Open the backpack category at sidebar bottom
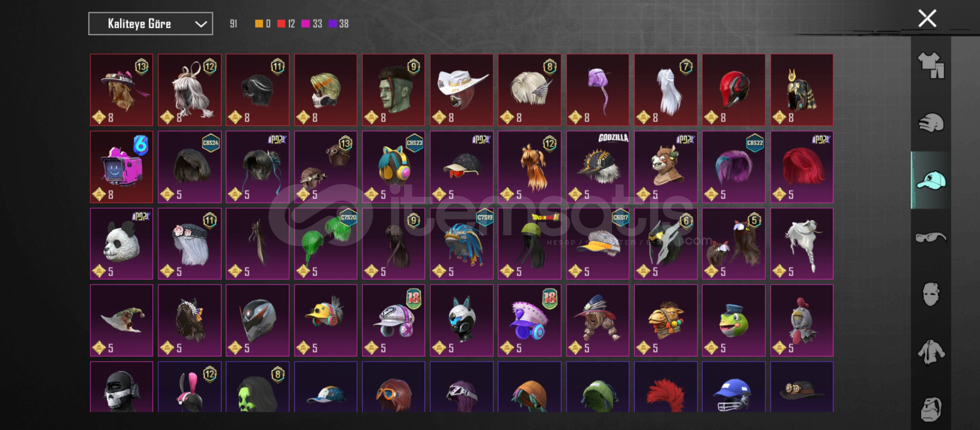Viewport: 980px width, 430px height. tap(931, 409)
